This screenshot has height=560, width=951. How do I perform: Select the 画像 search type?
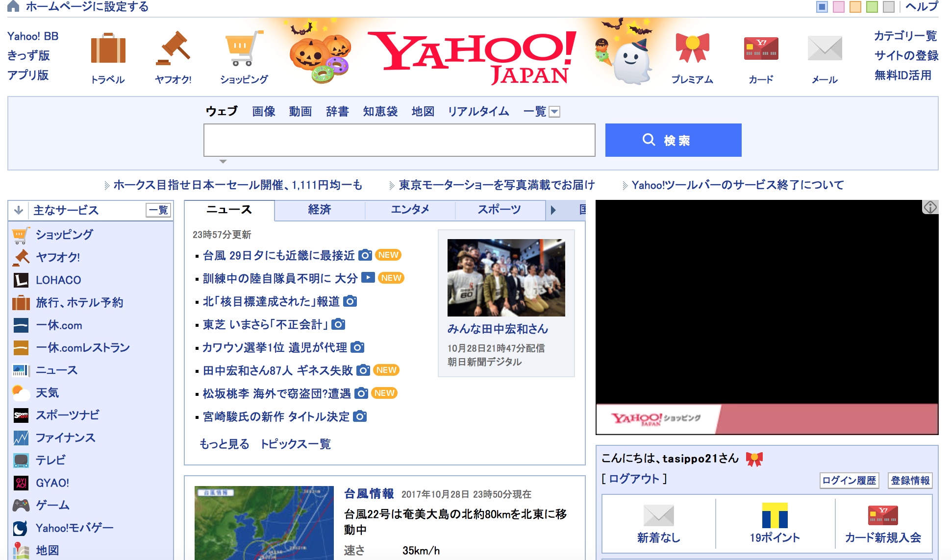(x=264, y=112)
